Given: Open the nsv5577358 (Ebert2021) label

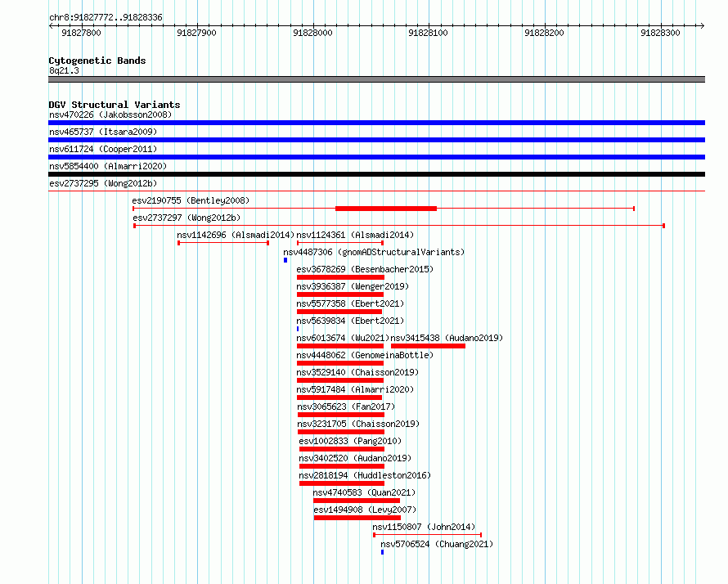Looking at the screenshot, I should tap(351, 303).
